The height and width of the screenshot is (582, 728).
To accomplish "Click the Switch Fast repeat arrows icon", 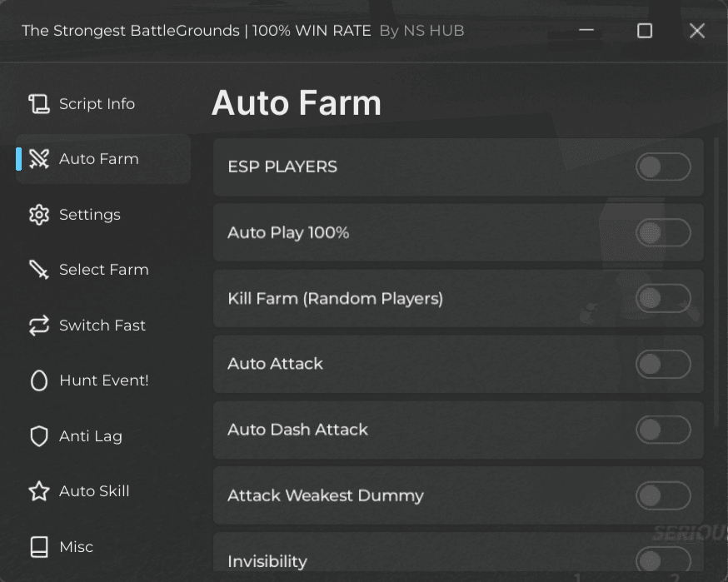I will point(39,326).
